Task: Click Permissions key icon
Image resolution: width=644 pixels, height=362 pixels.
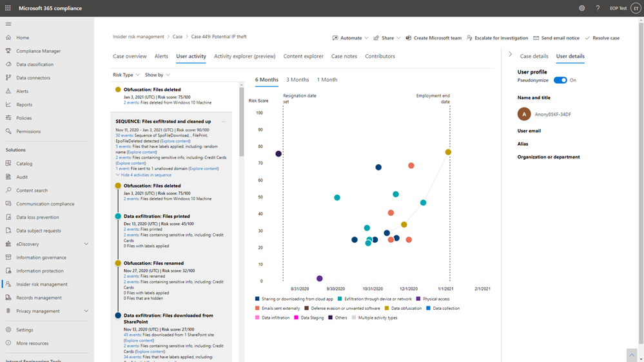Action: point(8,131)
